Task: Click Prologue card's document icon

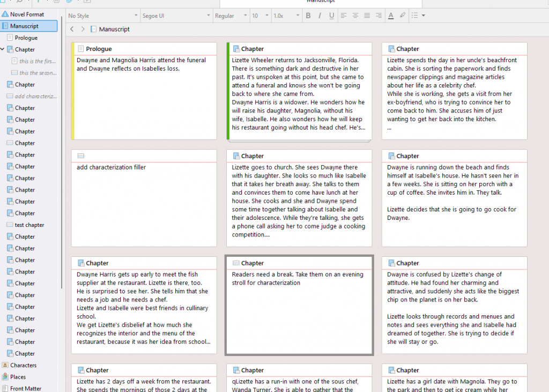Action: click(80, 49)
